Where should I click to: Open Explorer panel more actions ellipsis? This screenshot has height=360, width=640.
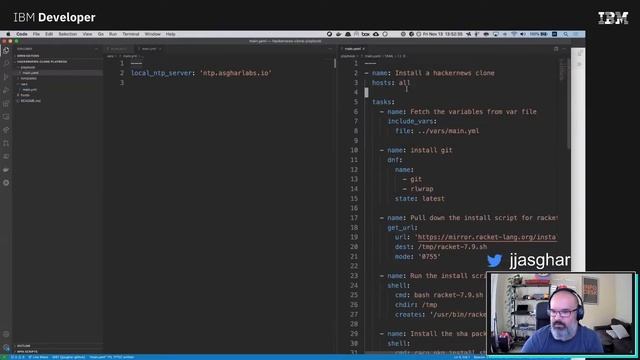click(96, 49)
